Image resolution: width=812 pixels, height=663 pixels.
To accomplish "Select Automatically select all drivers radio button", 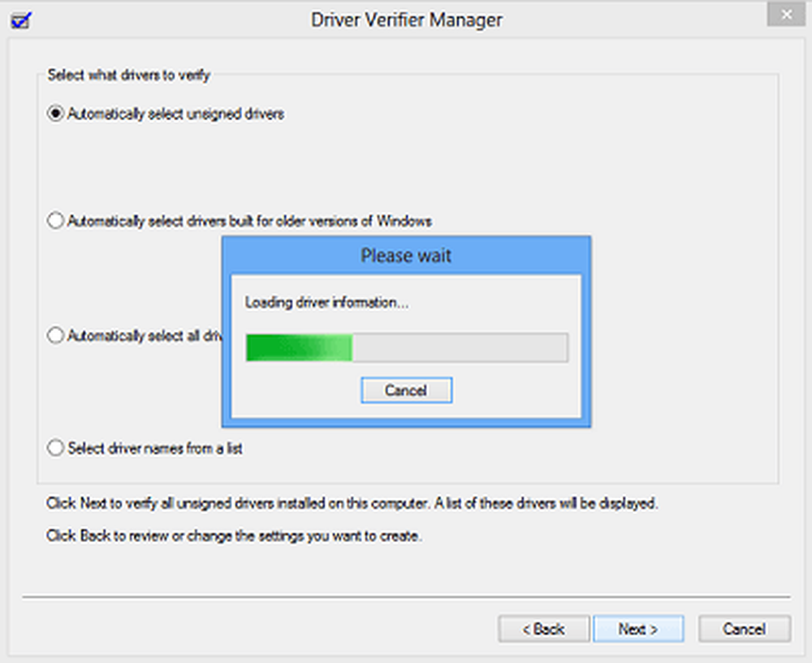I will point(55,335).
